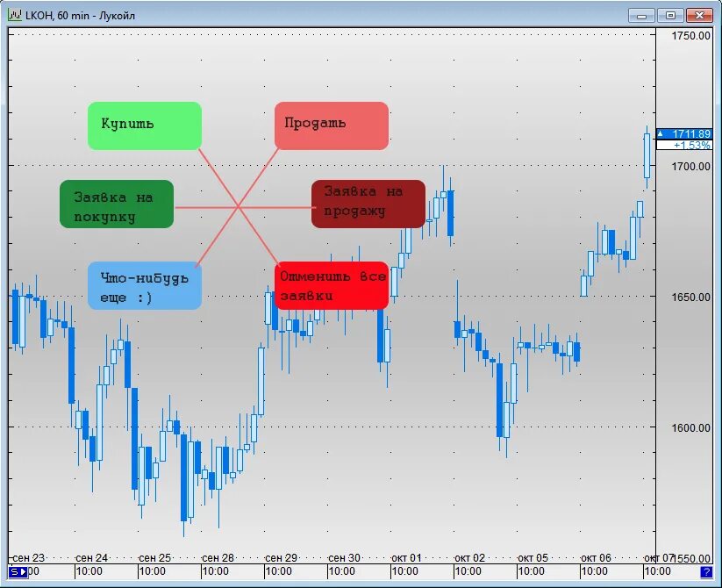Click the LKOH, 60 min - Лукойл title text
The image size is (722, 588).
(79, 14)
